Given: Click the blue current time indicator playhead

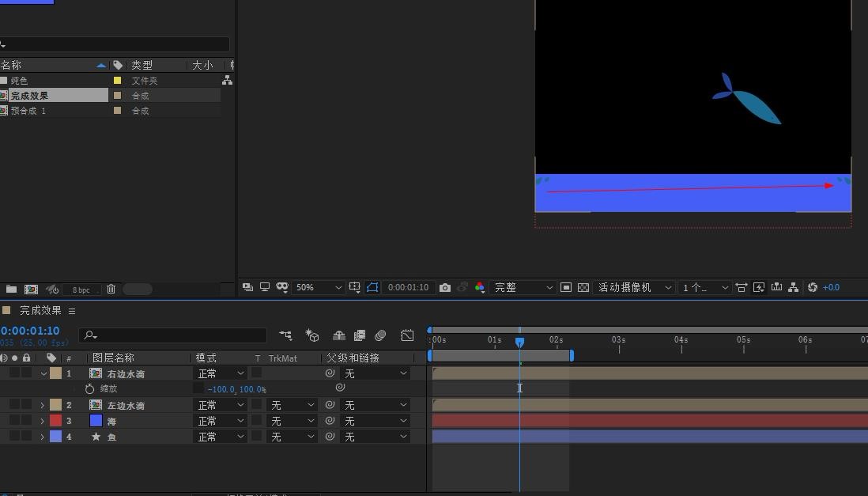Looking at the screenshot, I should coord(519,343).
